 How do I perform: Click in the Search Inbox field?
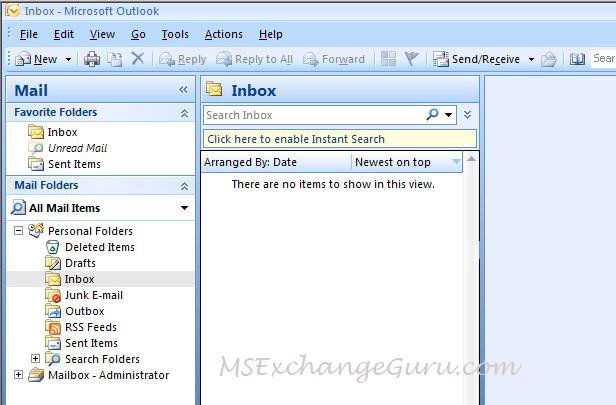[x=312, y=115]
